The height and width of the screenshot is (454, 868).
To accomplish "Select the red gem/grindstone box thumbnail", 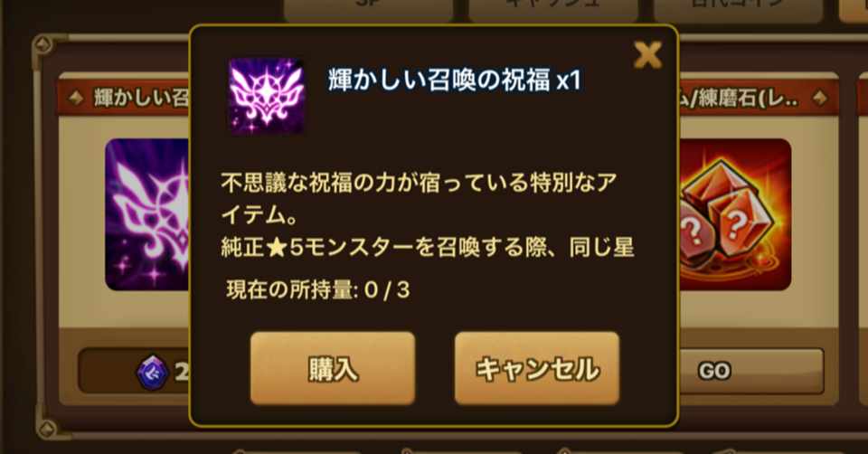I will coord(734,215).
